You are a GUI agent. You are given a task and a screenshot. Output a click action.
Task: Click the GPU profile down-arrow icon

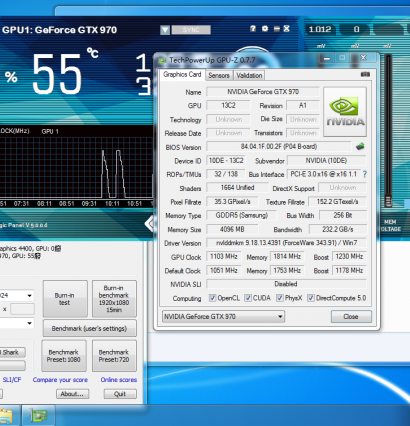[x=165, y=30]
